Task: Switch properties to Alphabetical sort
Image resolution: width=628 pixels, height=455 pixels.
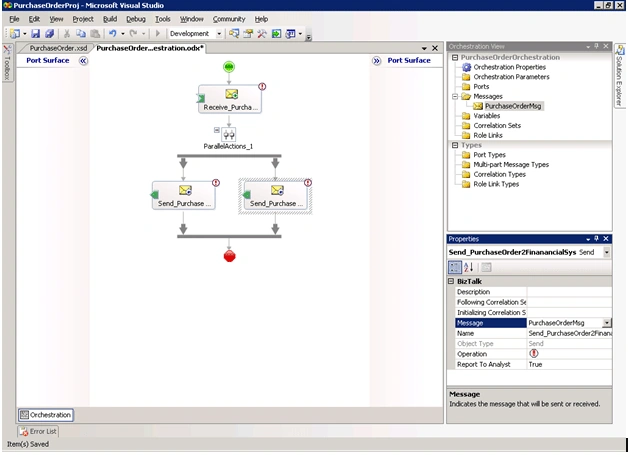Action: coord(469,267)
